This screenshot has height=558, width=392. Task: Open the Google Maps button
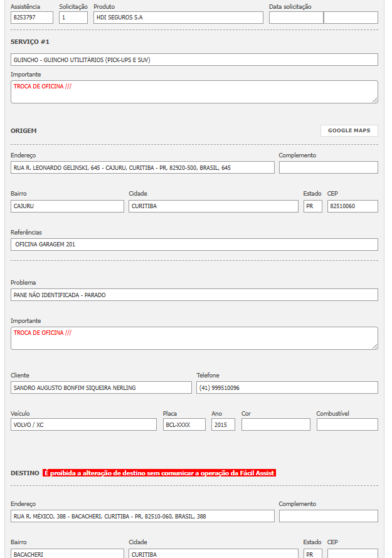pos(349,130)
